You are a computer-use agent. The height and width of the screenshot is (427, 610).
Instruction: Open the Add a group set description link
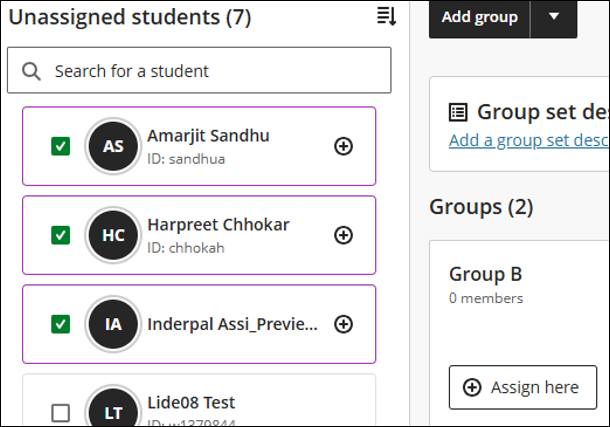coord(529,140)
